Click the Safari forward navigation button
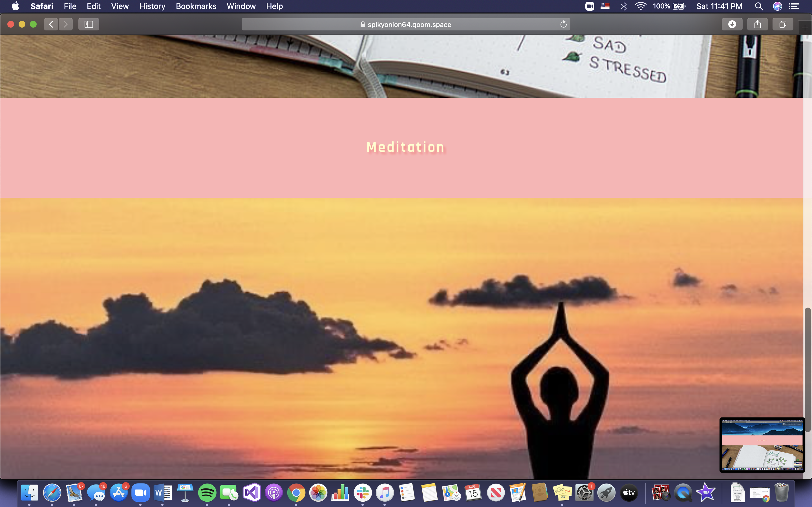The height and width of the screenshot is (507, 812). 66,24
